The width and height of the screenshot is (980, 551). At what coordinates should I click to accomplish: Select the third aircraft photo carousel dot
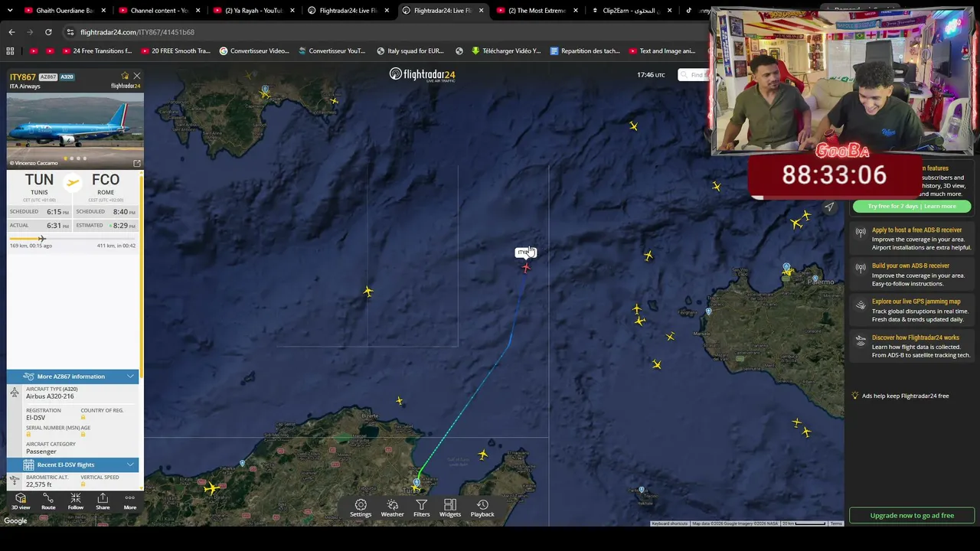pyautogui.click(x=78, y=158)
